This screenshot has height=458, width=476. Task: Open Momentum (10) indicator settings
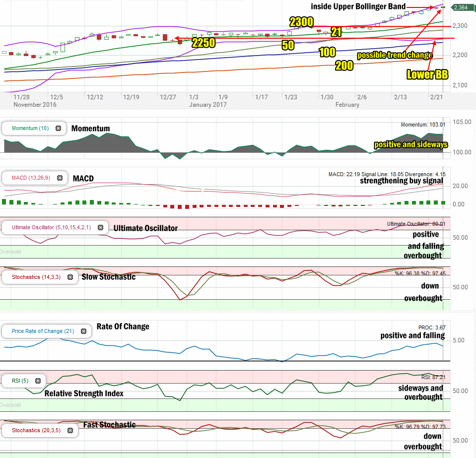30,129
